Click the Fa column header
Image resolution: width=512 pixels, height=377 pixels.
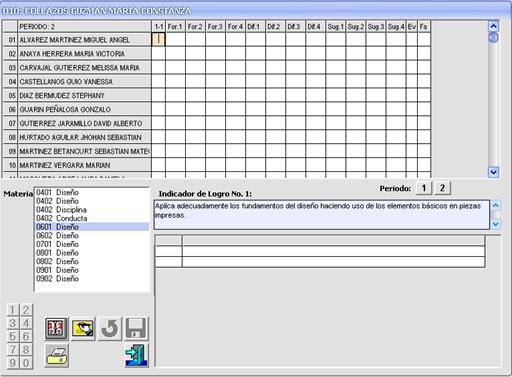coord(424,27)
